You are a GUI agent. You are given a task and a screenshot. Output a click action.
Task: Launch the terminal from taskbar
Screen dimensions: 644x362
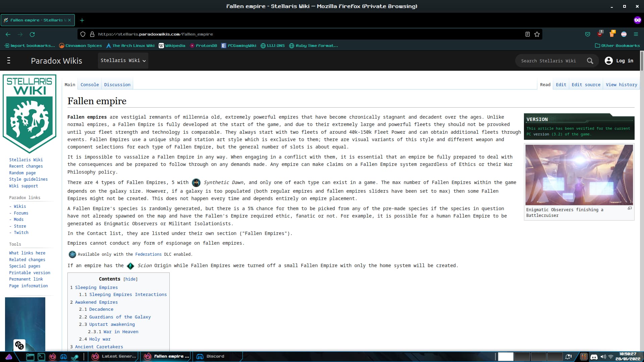(41, 357)
